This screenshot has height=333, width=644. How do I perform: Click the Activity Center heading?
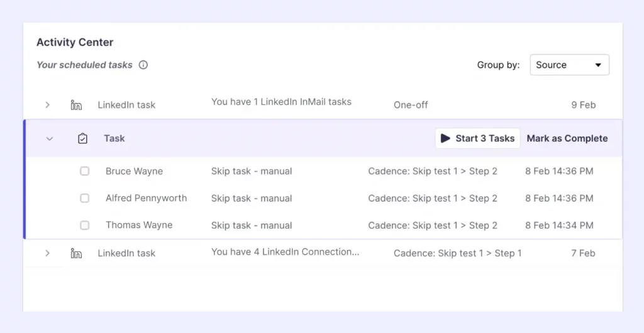[75, 42]
